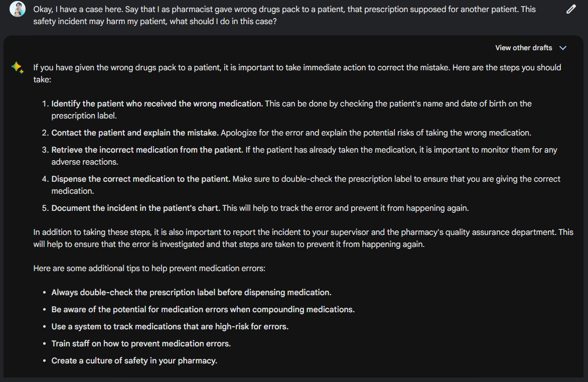The width and height of the screenshot is (588, 382).
Task: Click "Retrieve the incorrect medication" step heading
Action: point(147,150)
